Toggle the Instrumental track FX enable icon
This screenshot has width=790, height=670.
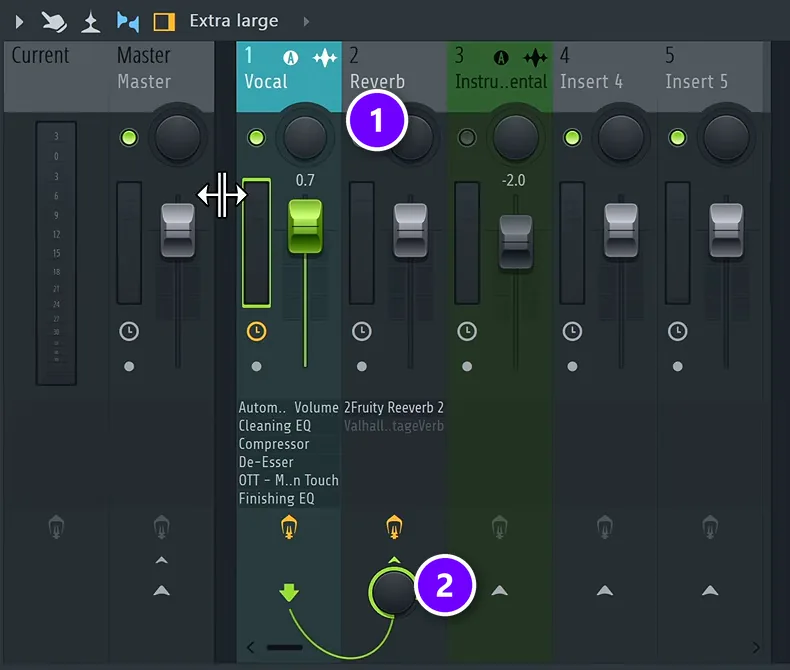(499, 527)
